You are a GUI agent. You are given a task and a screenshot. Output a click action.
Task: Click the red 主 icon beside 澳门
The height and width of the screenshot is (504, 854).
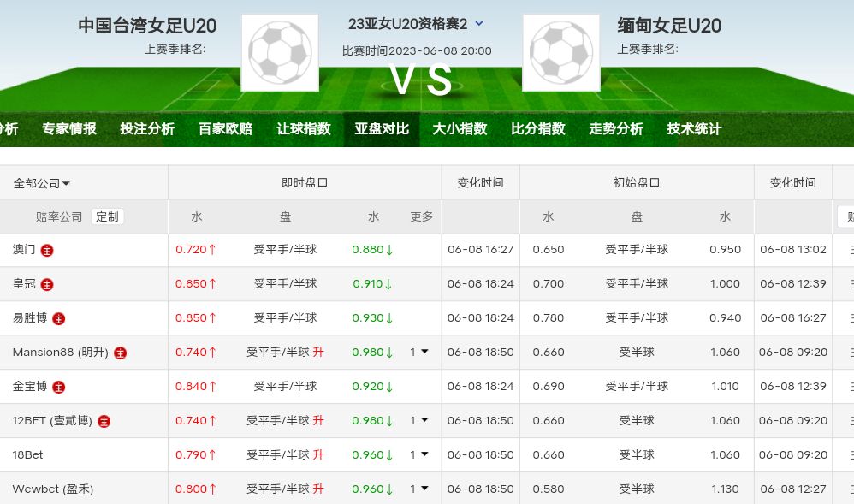click(47, 250)
